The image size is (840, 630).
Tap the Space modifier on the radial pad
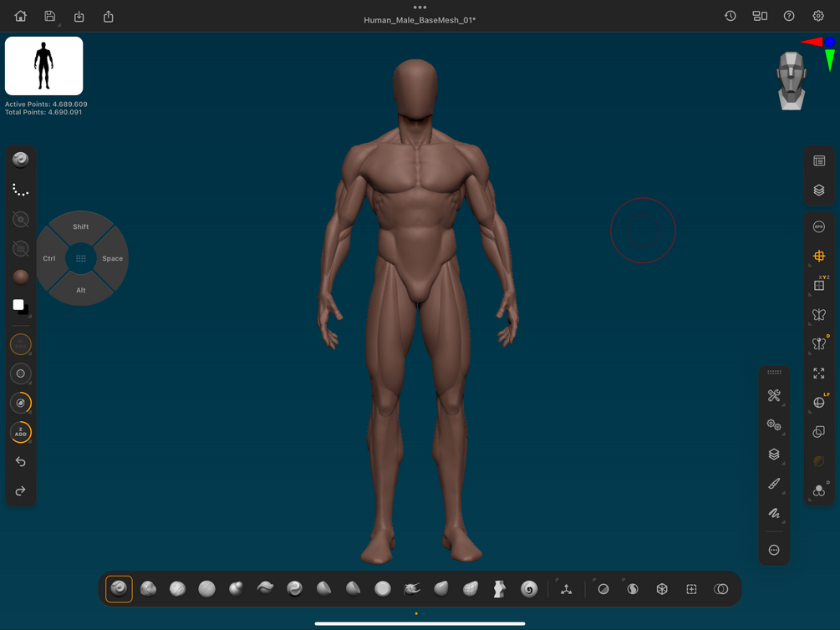[x=112, y=258]
